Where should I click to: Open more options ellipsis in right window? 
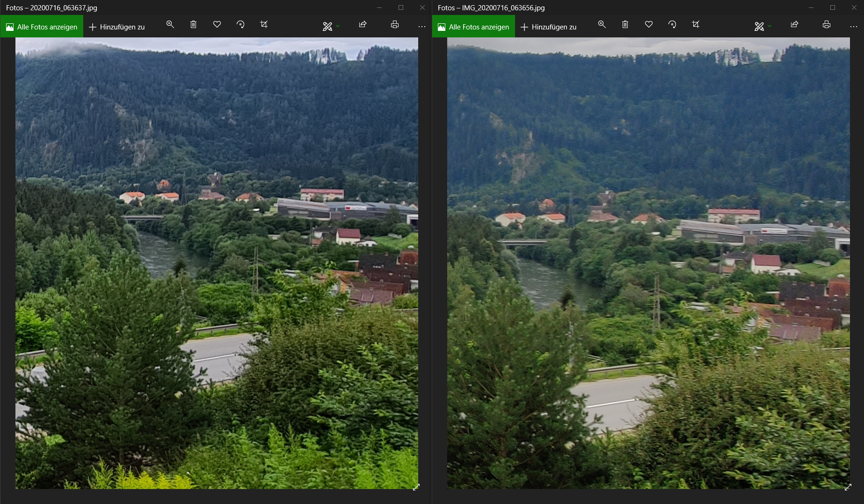pos(854,27)
